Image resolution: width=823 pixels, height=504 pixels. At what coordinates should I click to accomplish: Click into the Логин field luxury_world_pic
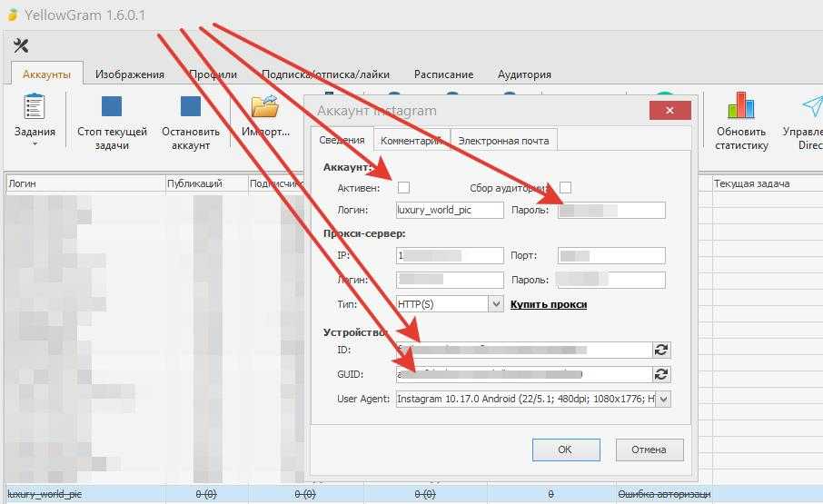449,210
